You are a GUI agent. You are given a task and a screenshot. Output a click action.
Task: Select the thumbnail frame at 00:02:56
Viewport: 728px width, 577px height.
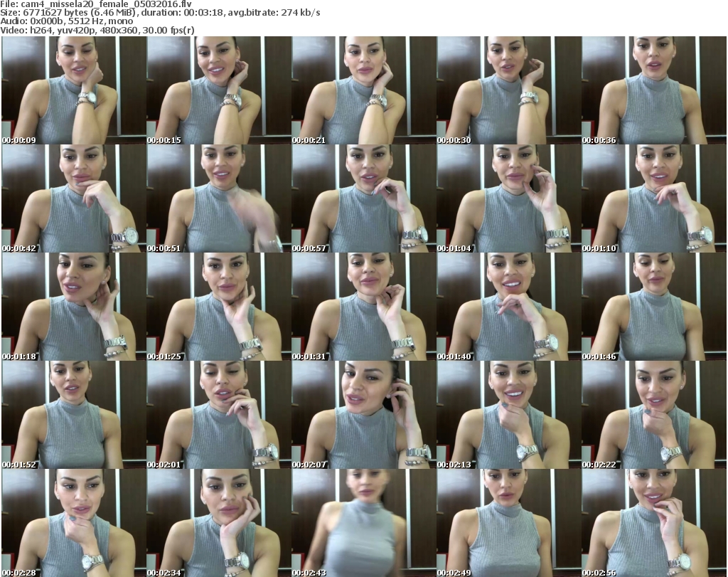point(654,523)
